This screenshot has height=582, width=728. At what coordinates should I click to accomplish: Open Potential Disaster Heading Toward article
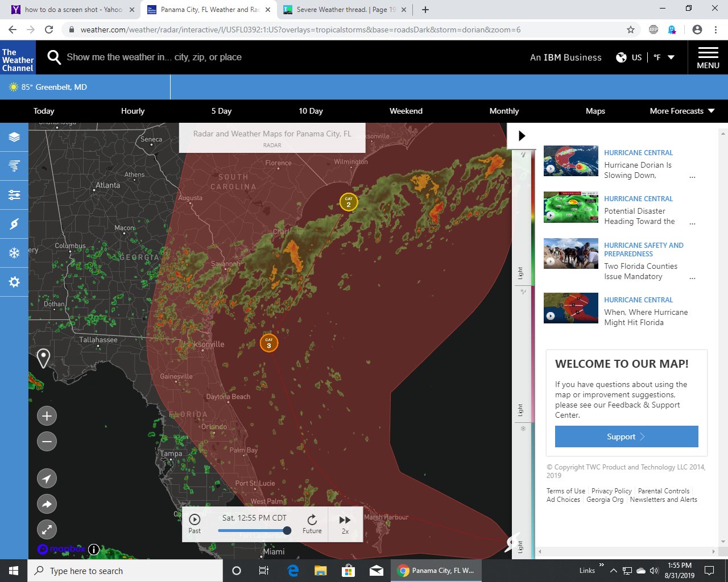[x=639, y=216]
